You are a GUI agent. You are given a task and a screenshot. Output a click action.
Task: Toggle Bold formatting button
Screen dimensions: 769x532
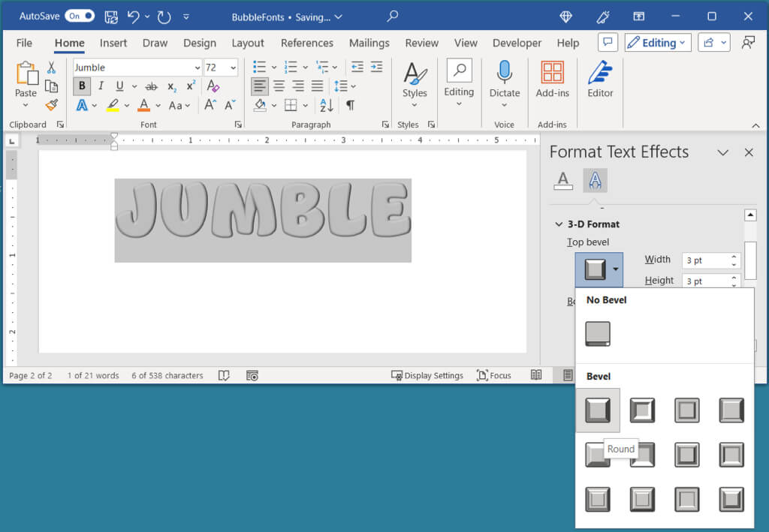point(82,86)
